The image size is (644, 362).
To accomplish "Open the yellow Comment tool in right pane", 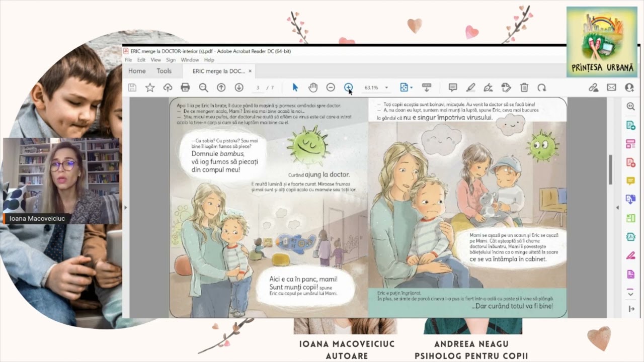I will tap(630, 181).
